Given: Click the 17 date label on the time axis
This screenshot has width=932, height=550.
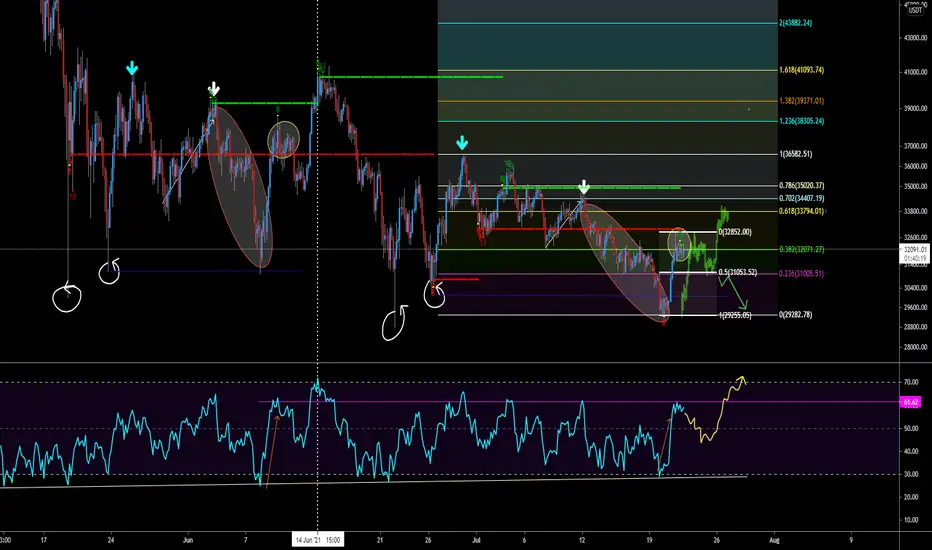Looking at the screenshot, I should pos(43,540).
